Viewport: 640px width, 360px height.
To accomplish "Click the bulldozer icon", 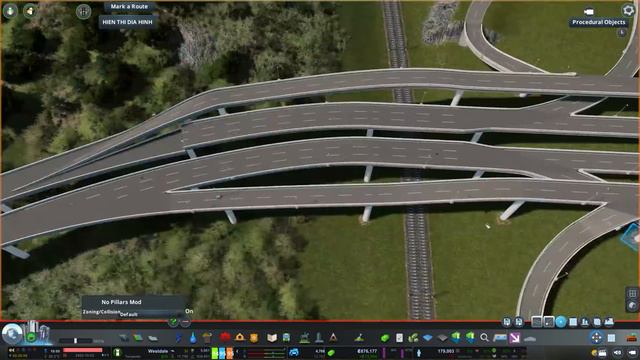I will [632, 338].
